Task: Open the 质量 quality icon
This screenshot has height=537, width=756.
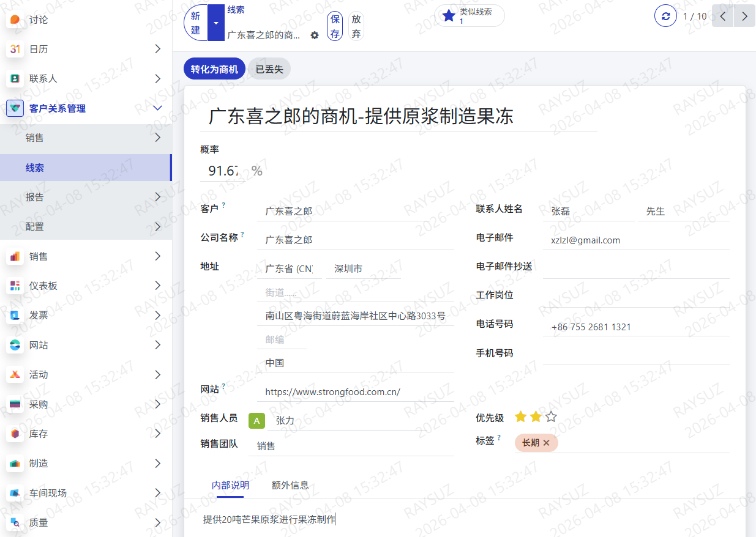Action: pyautogui.click(x=15, y=522)
